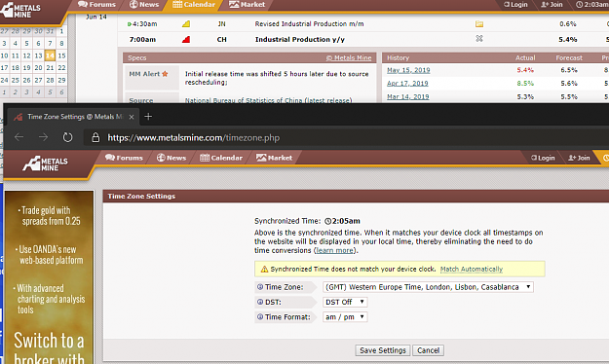The image size is (609, 364).
Task: Open Apr 17, 2019 history entry
Action: point(407,84)
